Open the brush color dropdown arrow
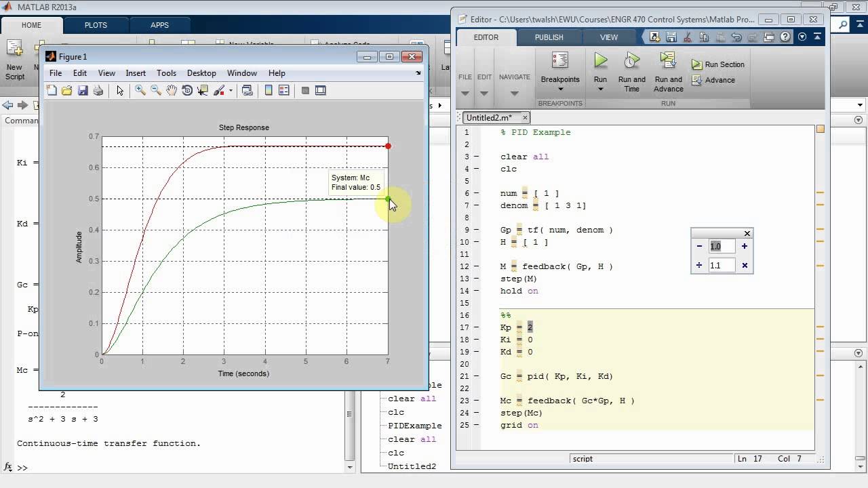Image resolution: width=868 pixels, height=488 pixels. click(231, 90)
